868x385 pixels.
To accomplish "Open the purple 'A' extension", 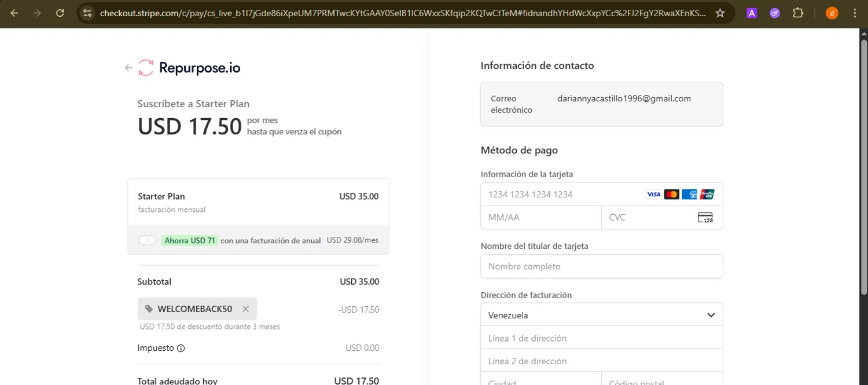I will pos(752,13).
